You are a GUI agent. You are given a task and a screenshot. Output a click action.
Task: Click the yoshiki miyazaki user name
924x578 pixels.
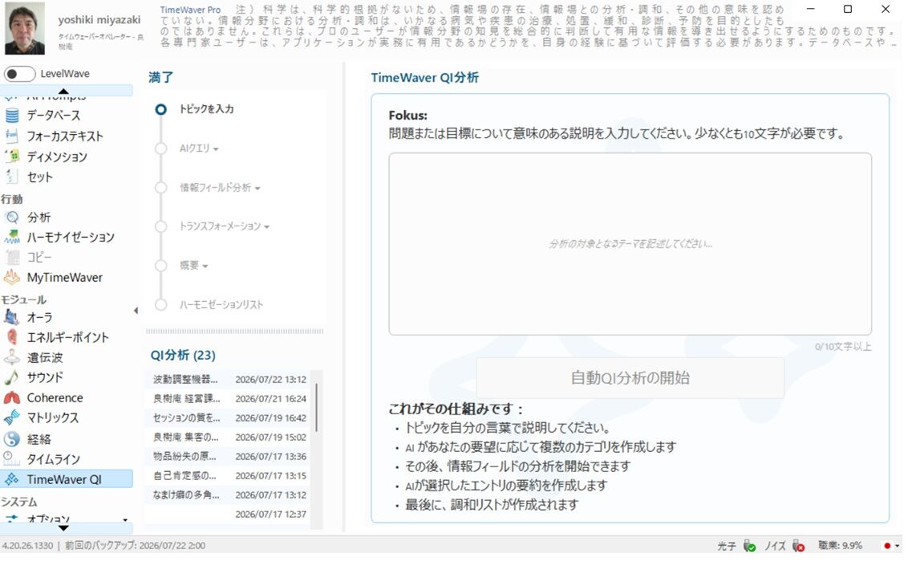click(99, 19)
